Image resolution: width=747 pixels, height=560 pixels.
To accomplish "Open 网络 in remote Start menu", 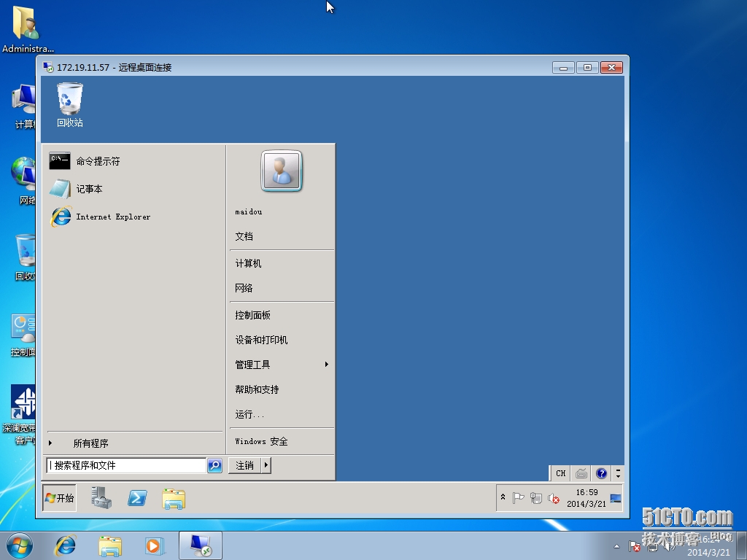I will tap(244, 288).
